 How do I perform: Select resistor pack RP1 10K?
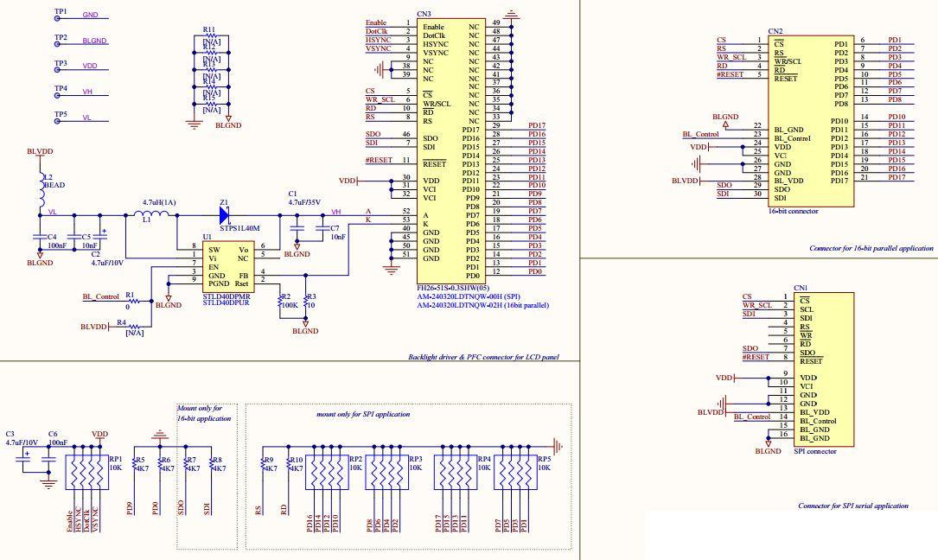(x=87, y=471)
